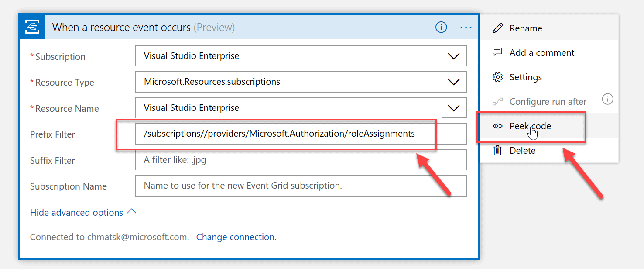
Task: Expand the Resource Name dropdown arrow
Action: [454, 108]
